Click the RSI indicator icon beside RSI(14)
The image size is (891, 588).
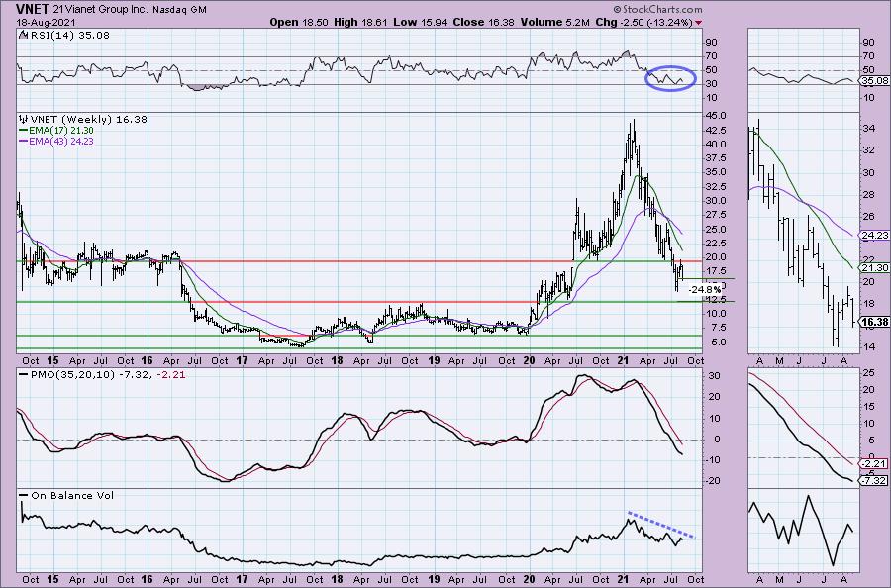coord(23,35)
